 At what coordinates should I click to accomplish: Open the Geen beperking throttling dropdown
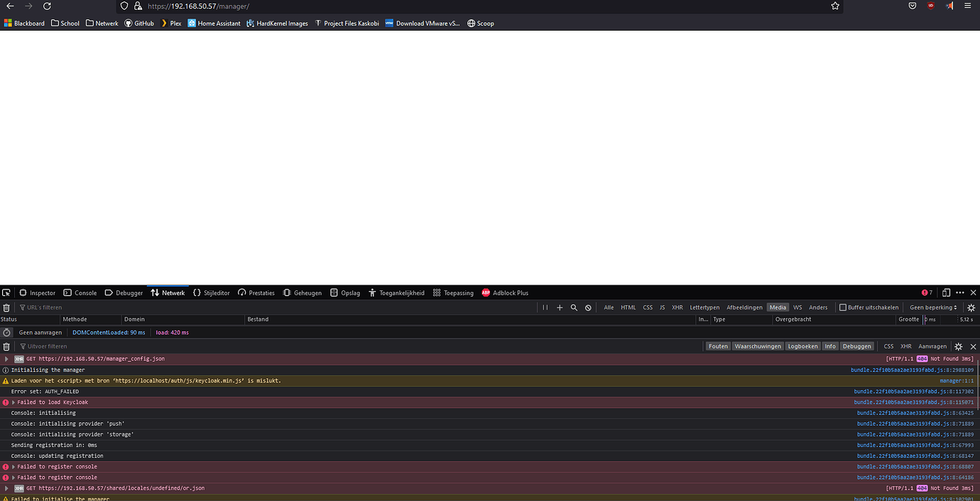click(x=932, y=307)
